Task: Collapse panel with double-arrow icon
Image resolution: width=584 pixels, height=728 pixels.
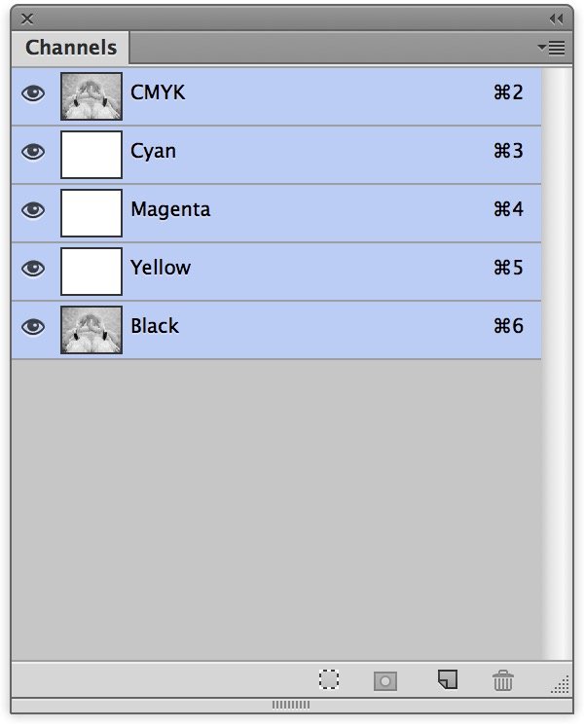Action: point(556,18)
